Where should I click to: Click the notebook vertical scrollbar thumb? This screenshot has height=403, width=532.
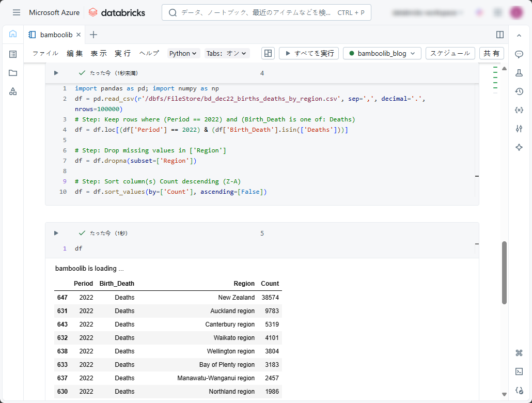504,272
